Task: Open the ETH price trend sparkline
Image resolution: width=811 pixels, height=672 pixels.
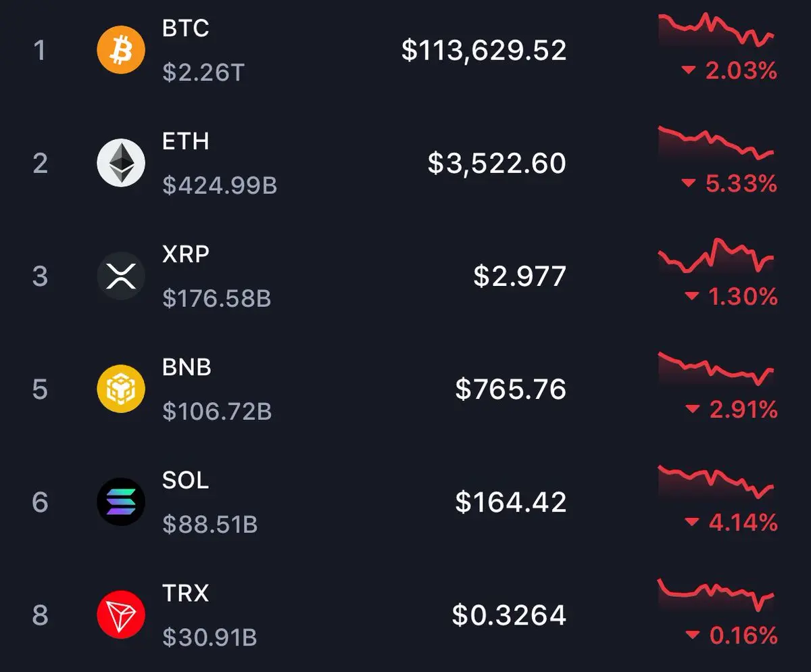Action: tap(716, 143)
